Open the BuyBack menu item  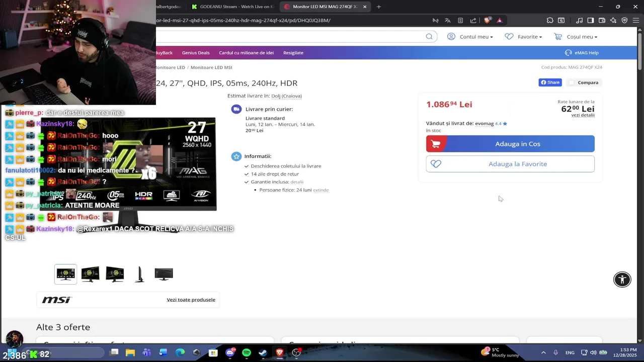164,53
